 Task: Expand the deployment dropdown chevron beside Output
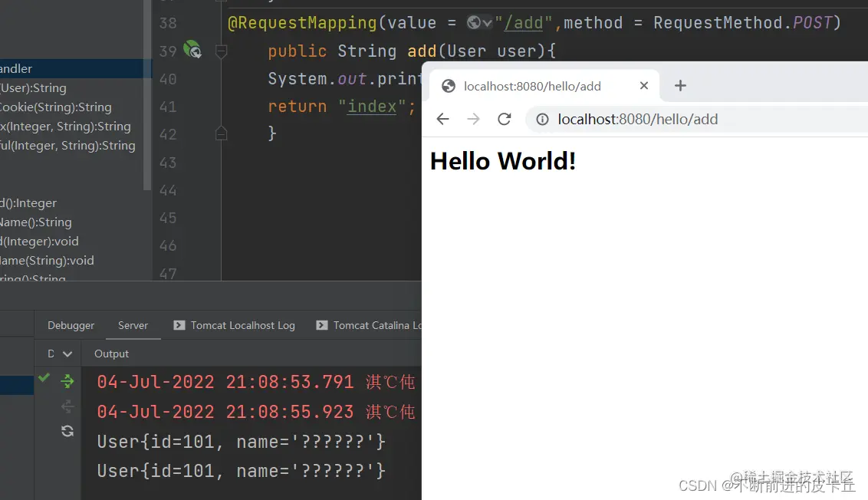coord(67,354)
